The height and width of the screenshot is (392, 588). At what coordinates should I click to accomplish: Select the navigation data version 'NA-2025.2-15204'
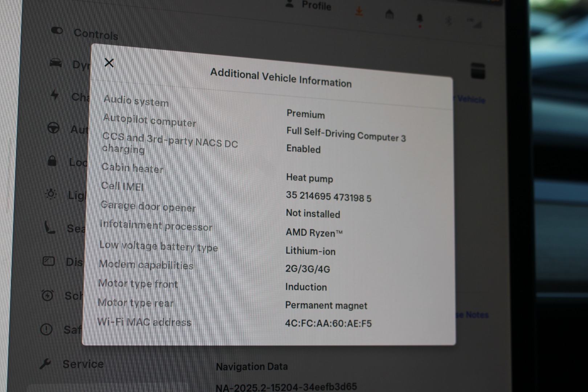(286, 387)
